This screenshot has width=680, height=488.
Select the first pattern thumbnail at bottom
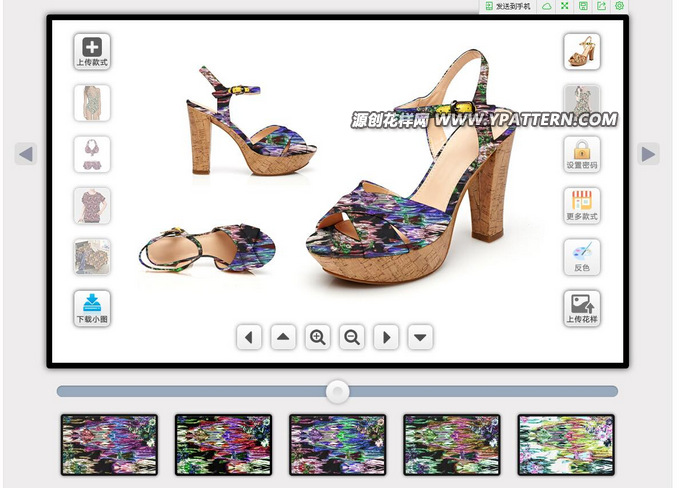click(109, 444)
